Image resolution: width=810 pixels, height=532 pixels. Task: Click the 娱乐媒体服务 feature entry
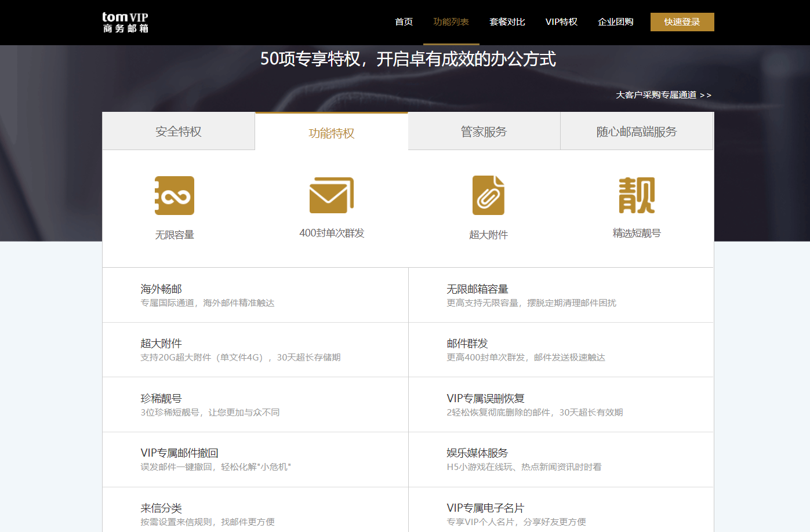(x=477, y=453)
